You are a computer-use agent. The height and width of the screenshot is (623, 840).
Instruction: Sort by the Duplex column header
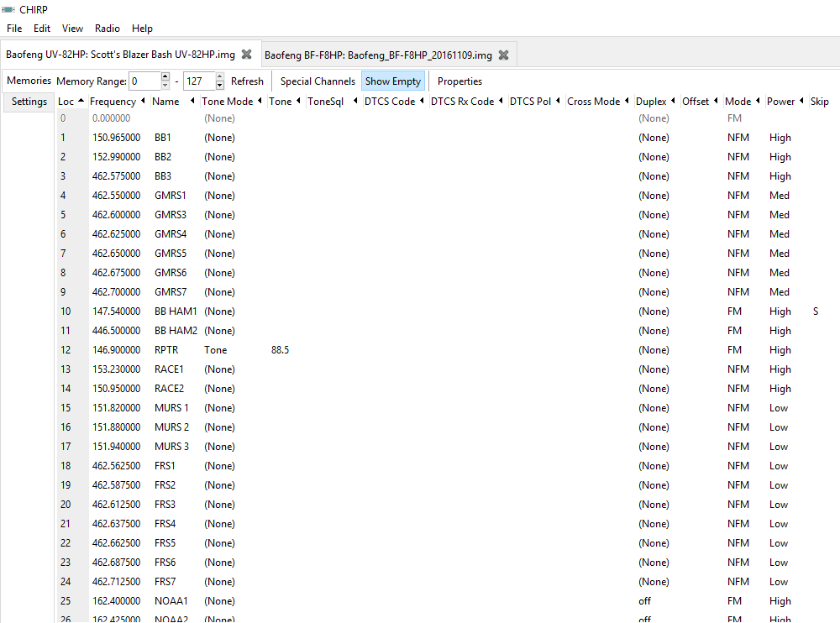tap(656, 102)
